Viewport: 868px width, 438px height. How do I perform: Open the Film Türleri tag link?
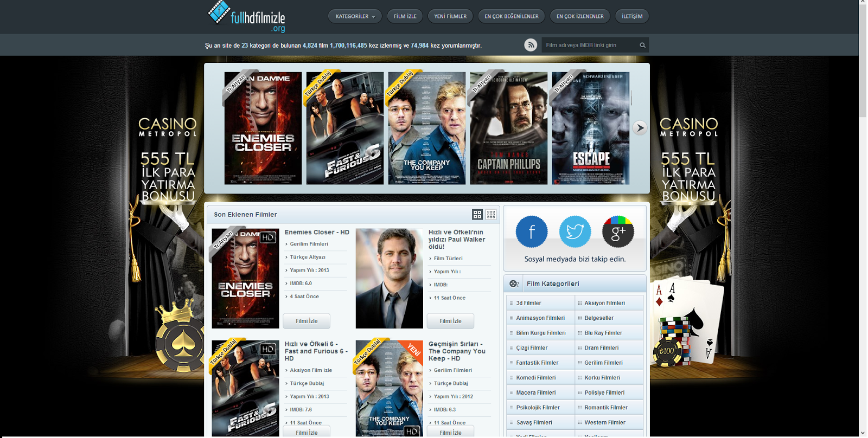[x=448, y=259]
